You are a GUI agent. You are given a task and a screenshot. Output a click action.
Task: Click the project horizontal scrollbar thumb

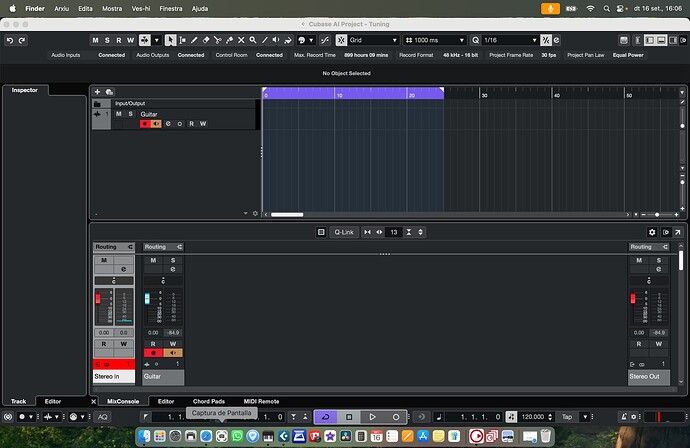[287, 215]
